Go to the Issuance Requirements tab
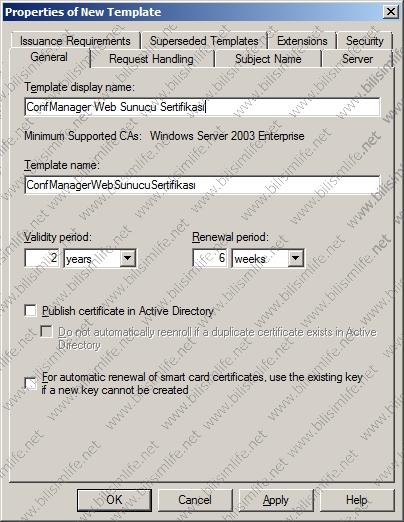The width and height of the screenshot is (404, 522). [x=75, y=41]
